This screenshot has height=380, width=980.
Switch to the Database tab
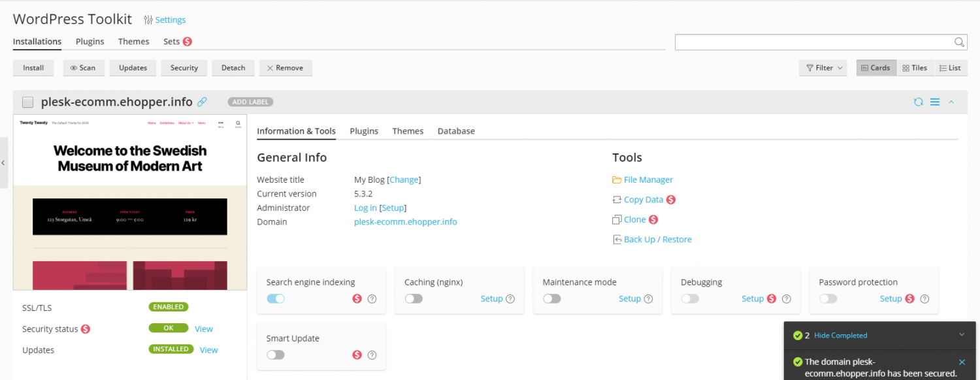[x=456, y=131]
